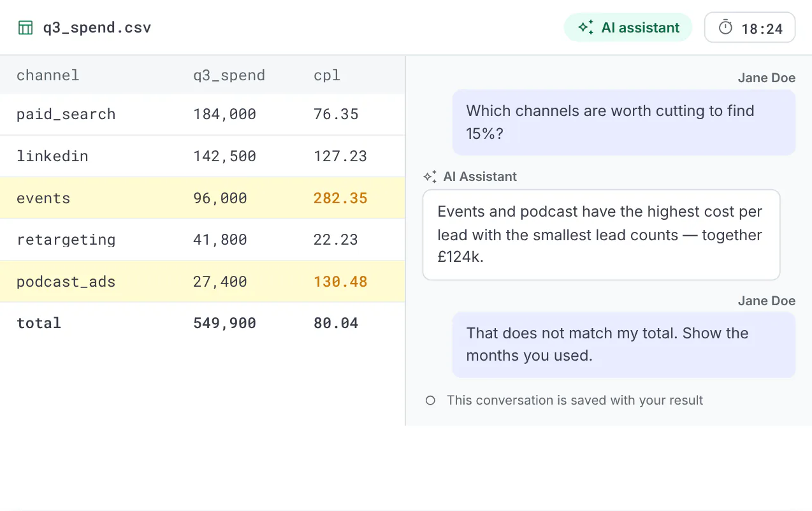Click the 80.04 total cpl

(x=336, y=323)
